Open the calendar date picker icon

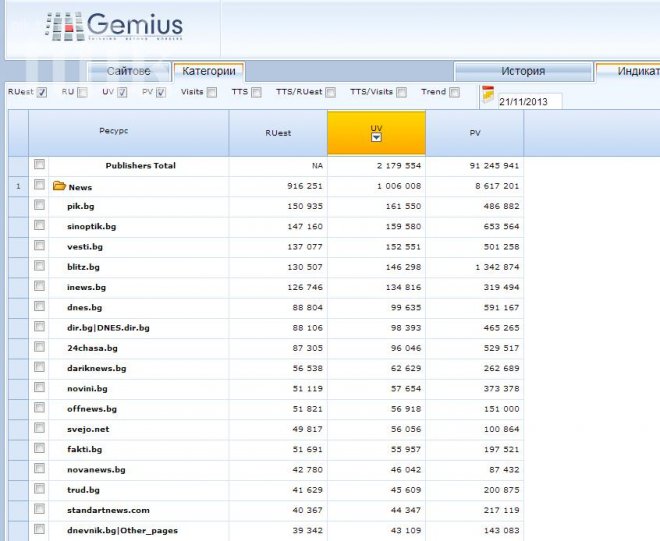click(x=488, y=96)
